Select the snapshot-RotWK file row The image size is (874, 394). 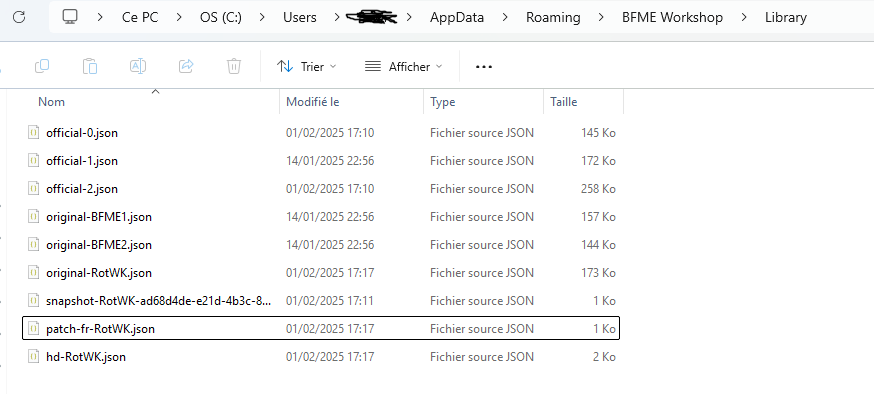pos(321,301)
